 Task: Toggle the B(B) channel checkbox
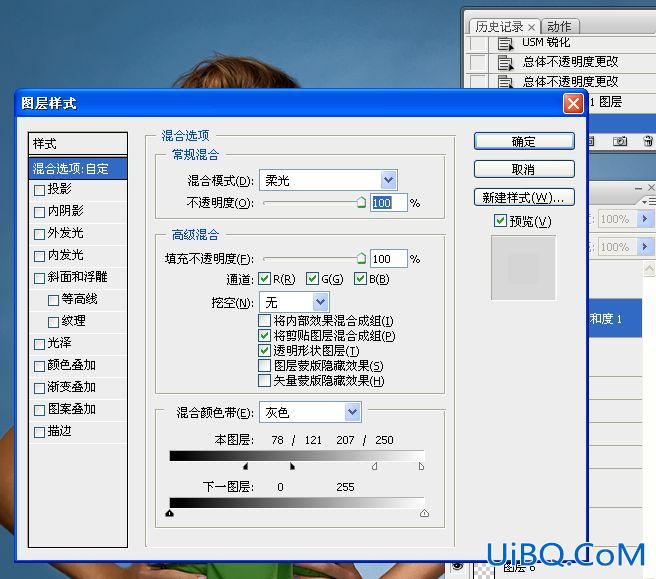point(360,278)
